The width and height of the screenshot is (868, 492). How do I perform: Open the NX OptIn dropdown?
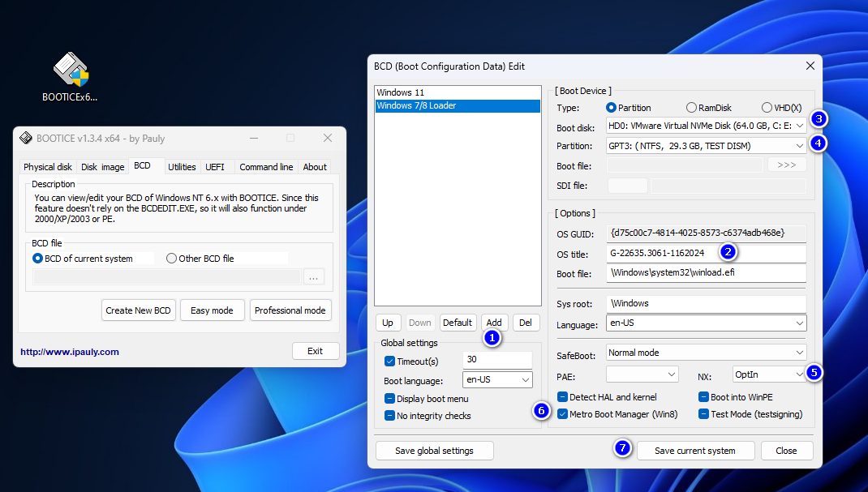(x=770, y=374)
